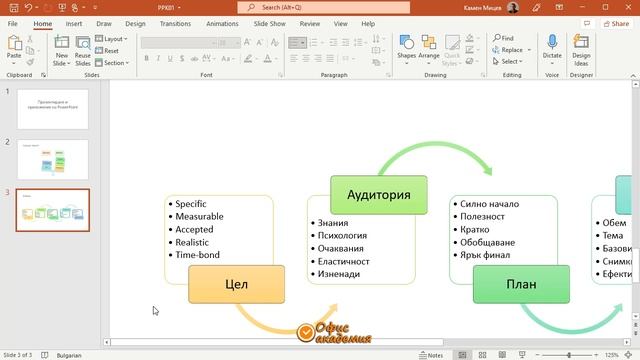Align text left
This screenshot has width=640, height=360.
coord(294,59)
